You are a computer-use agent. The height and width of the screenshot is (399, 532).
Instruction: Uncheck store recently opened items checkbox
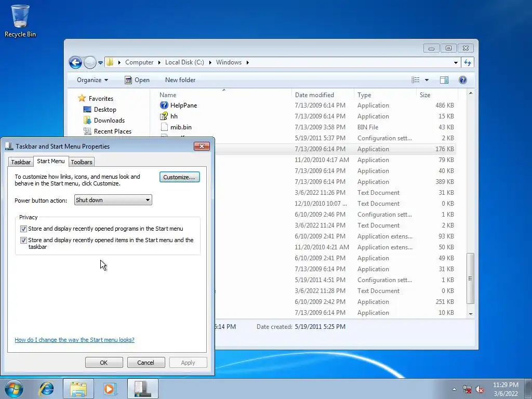[23, 240]
